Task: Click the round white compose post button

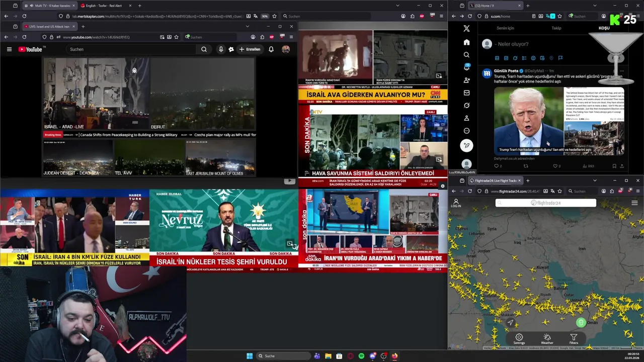Action: pos(466,145)
